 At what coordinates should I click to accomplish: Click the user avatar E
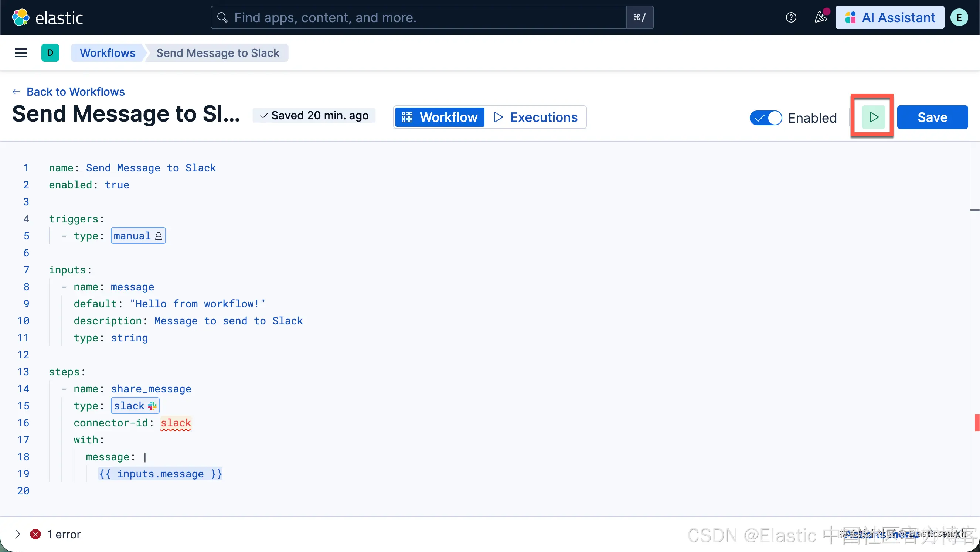click(x=959, y=17)
